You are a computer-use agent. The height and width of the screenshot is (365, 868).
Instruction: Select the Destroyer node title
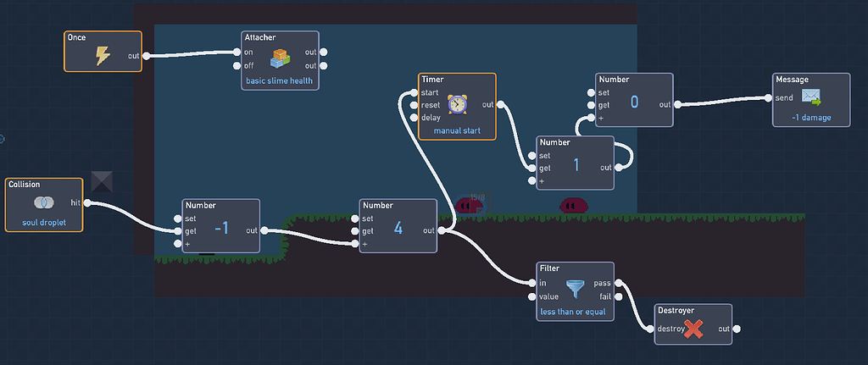(x=676, y=310)
